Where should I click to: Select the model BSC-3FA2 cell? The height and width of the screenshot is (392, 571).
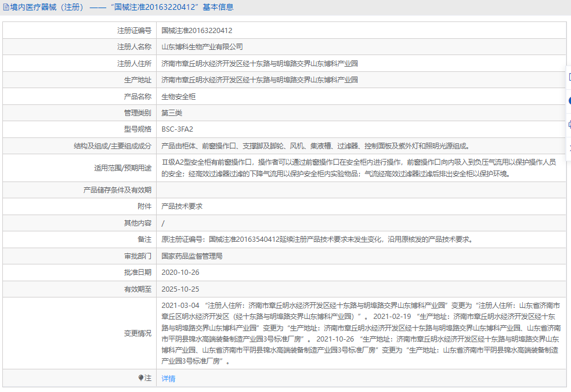coord(177,129)
